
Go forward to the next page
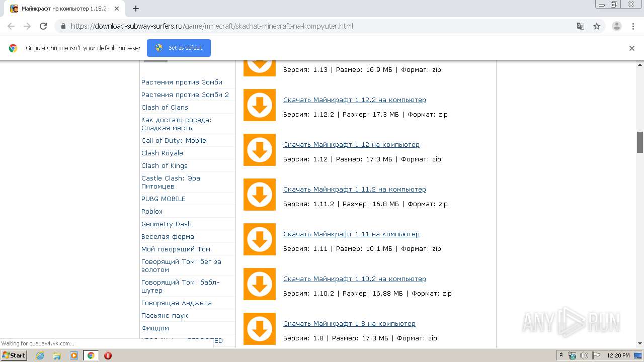pyautogui.click(x=27, y=26)
